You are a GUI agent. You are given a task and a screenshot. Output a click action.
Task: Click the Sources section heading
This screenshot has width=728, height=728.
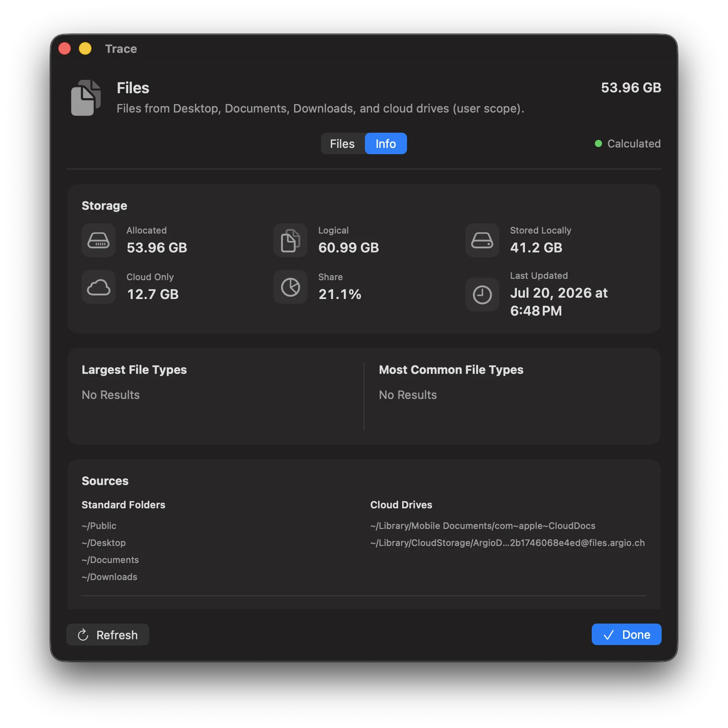click(x=105, y=481)
